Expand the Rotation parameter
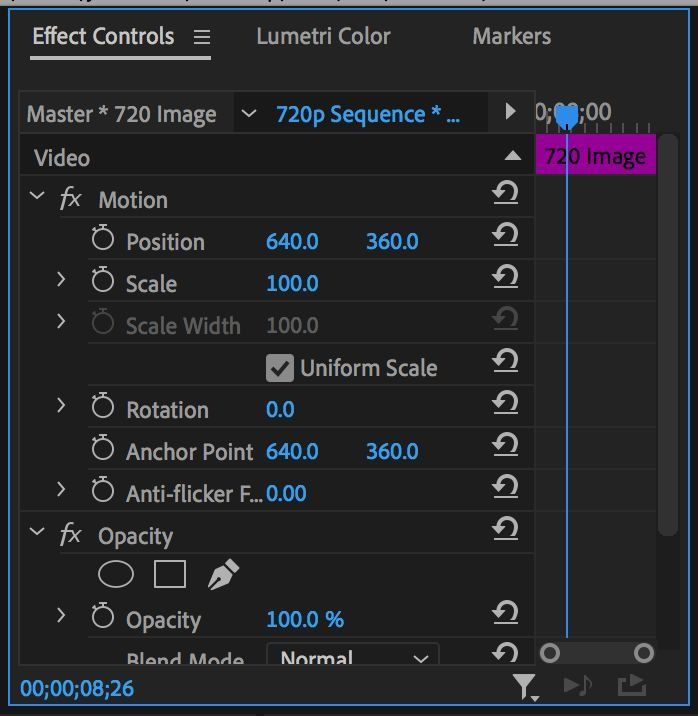 (61, 405)
